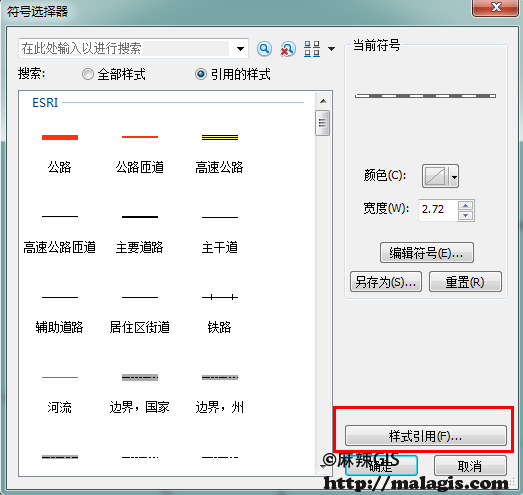Click the 重置(R) button
This screenshot has height=495, width=523.
tap(465, 282)
